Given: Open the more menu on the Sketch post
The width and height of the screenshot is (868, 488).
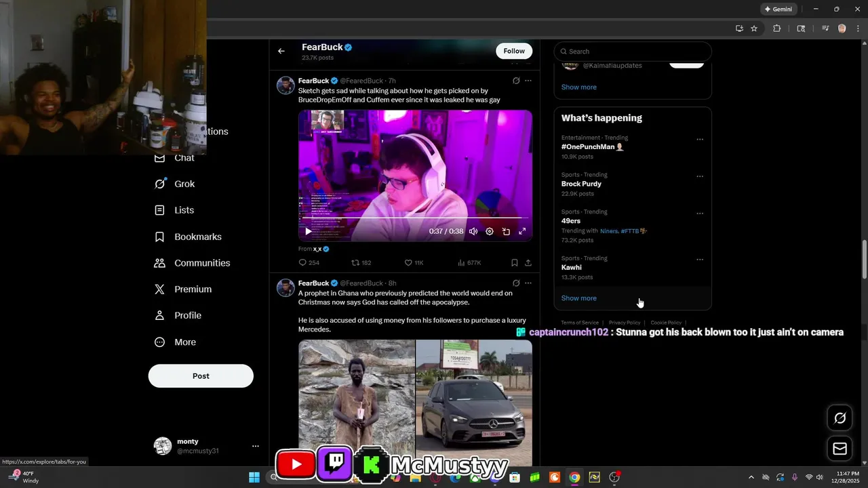Looking at the screenshot, I should coord(528,81).
